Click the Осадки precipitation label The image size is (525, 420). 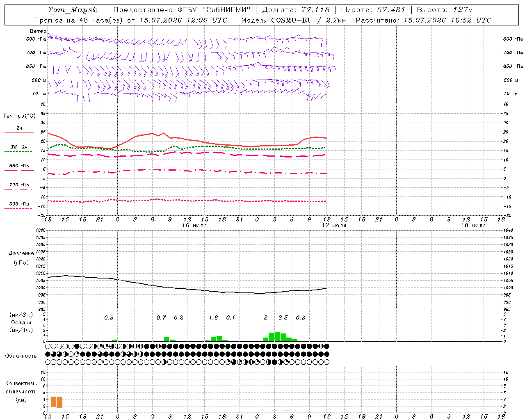[21, 322]
